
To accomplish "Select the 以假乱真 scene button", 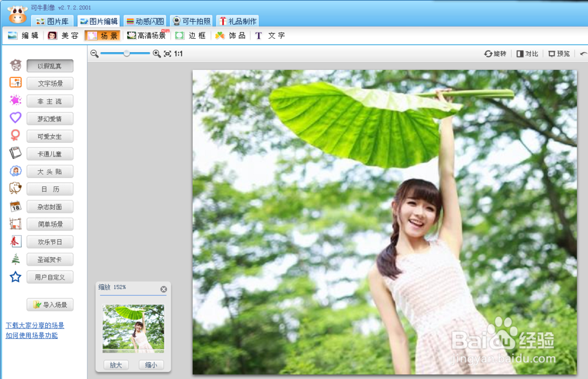I will tap(50, 66).
